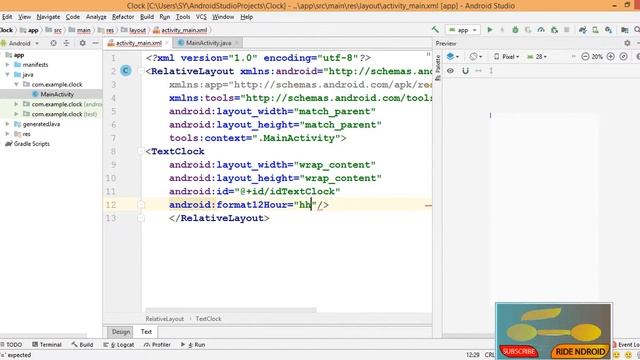This screenshot has width=640, height=360.
Task: Hide the Project panel with the minus icon
Action: click(x=95, y=43)
